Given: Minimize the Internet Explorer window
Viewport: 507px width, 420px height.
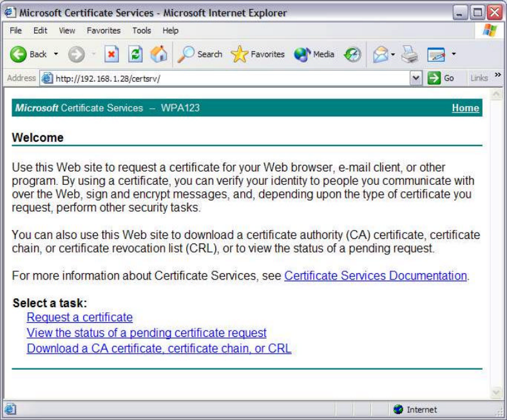Looking at the screenshot, I should click(x=460, y=13).
